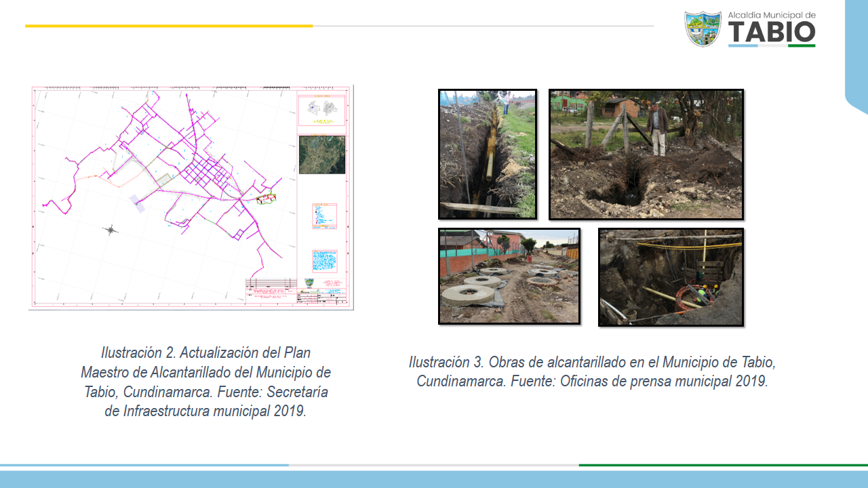
Task: Select the photo of workers in deep pit
Action: pos(671,277)
